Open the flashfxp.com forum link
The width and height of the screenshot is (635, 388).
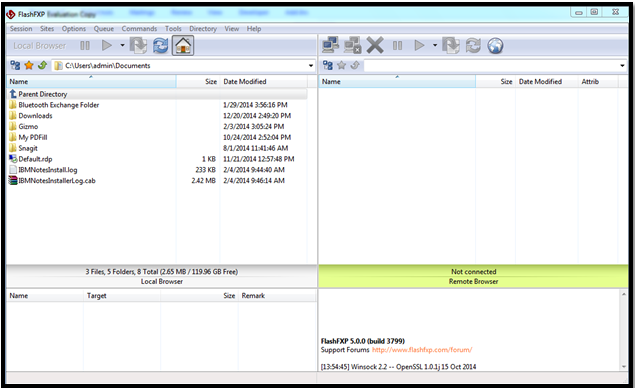[x=422, y=350]
